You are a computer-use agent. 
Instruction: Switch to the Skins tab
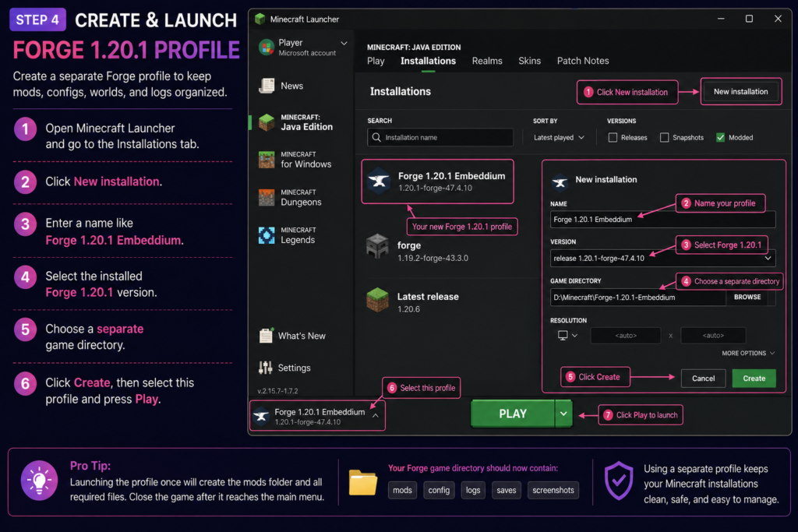(529, 61)
